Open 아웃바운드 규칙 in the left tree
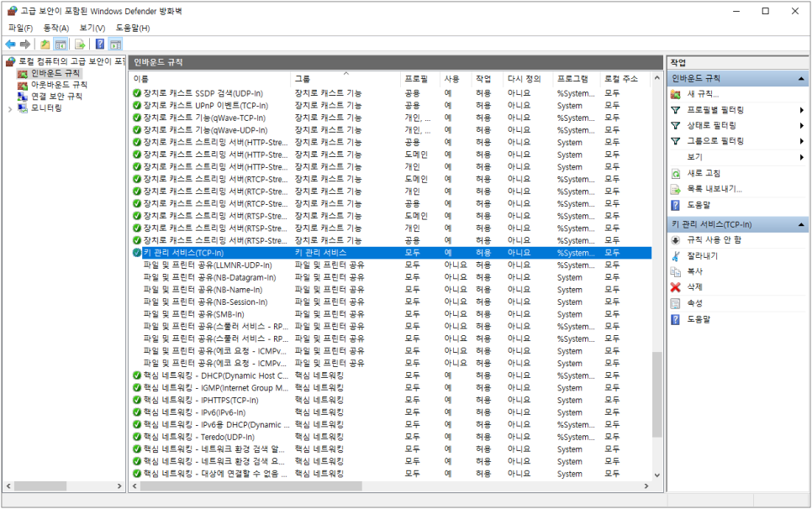812x509 pixels. 59,85
